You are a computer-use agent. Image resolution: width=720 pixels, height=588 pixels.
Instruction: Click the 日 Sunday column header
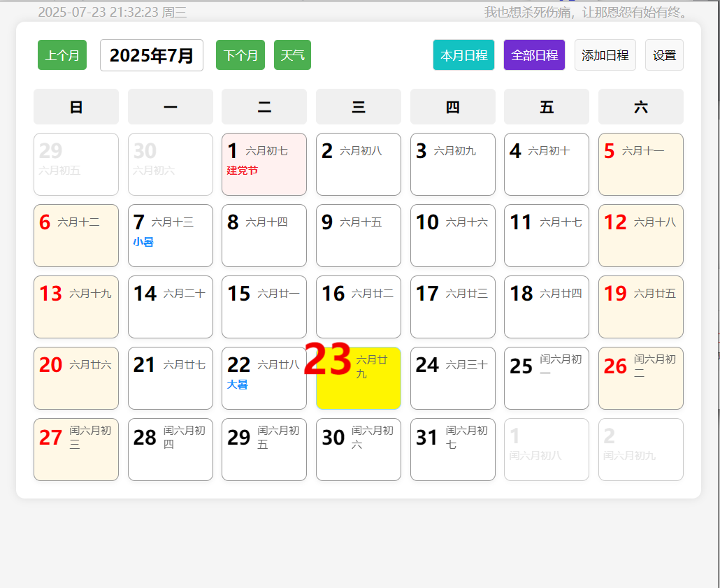point(76,106)
